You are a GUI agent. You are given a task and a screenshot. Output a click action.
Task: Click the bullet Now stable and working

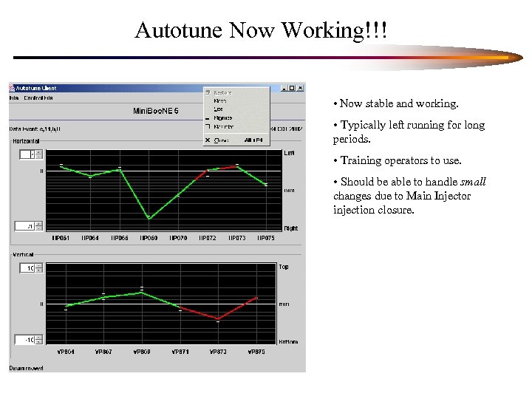pyautogui.click(x=395, y=103)
